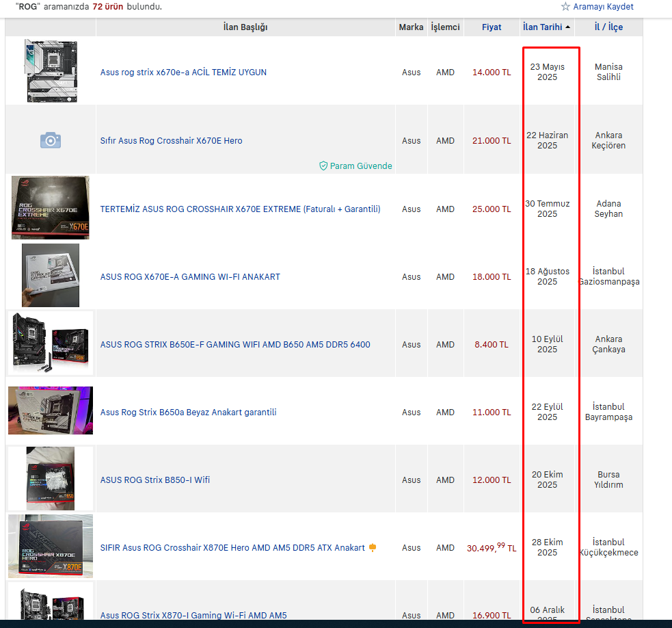The width and height of the screenshot is (672, 628).
Task: Open listing 'SIFIR Asus ROG Crosshair X870E Hero AMD AM5'
Action: click(232, 547)
